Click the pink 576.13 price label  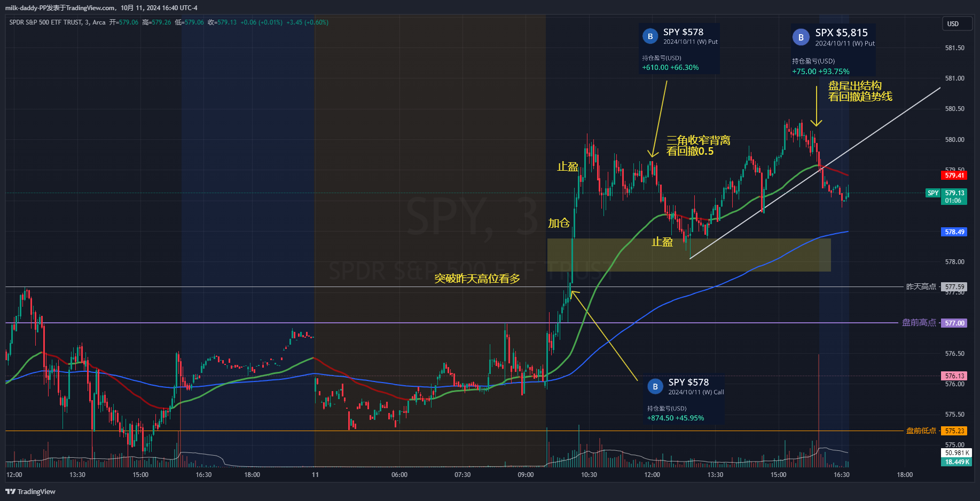[x=954, y=376]
